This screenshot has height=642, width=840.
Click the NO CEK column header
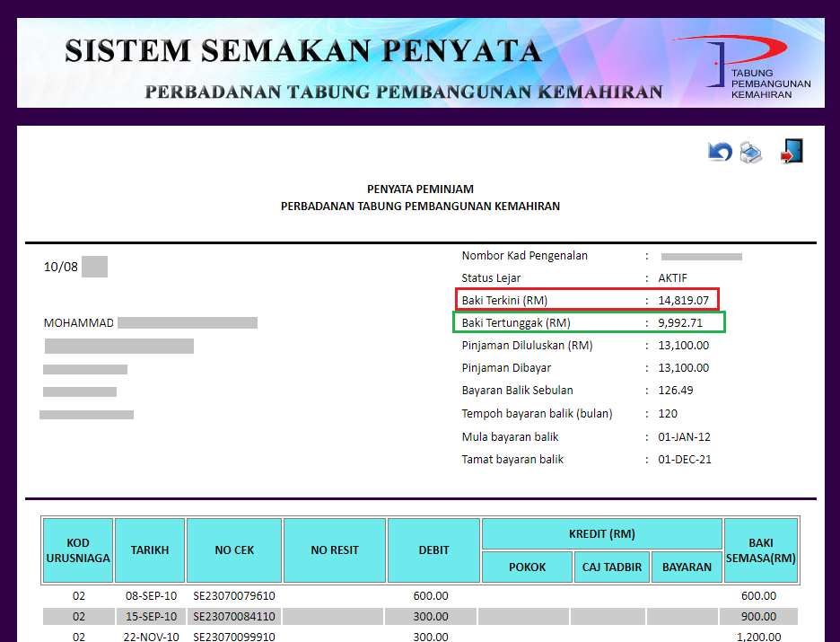[234, 550]
